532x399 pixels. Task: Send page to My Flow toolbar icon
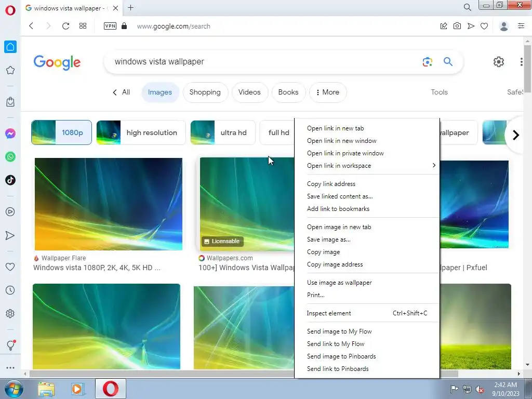471,26
